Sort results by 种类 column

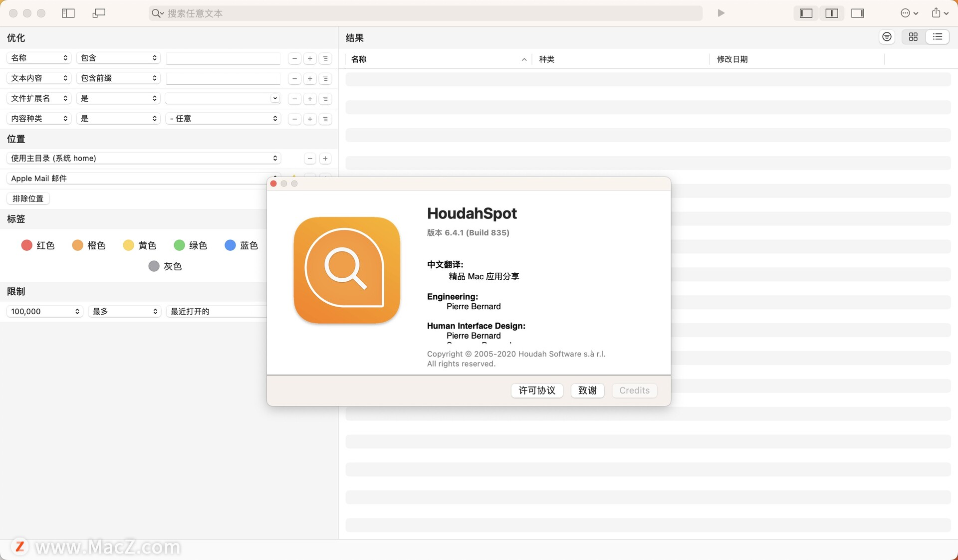click(x=620, y=59)
